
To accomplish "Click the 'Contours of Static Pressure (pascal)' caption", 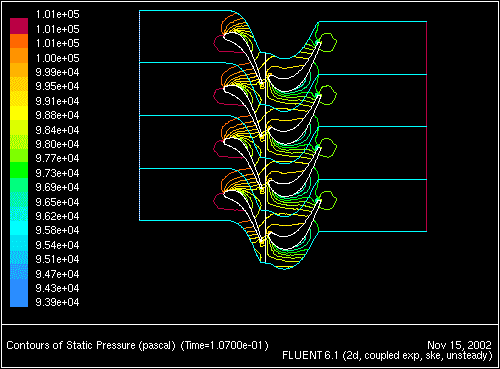I will pyautogui.click(x=91, y=345).
